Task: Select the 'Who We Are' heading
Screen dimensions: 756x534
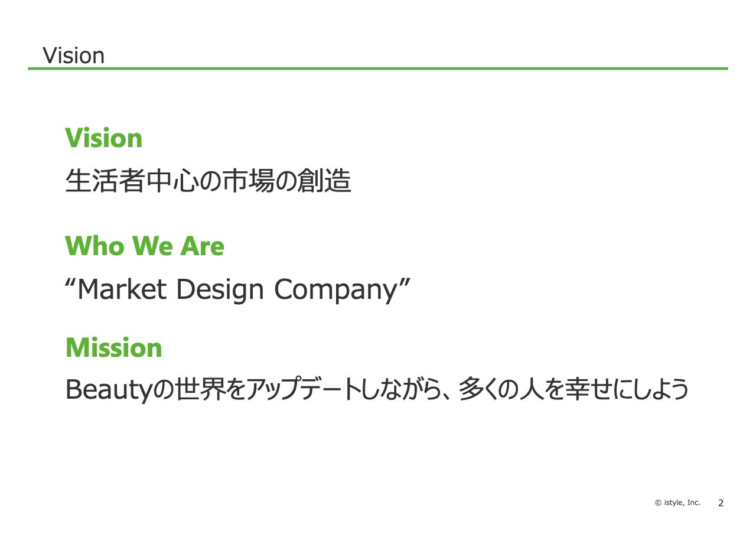Action: coord(145,246)
